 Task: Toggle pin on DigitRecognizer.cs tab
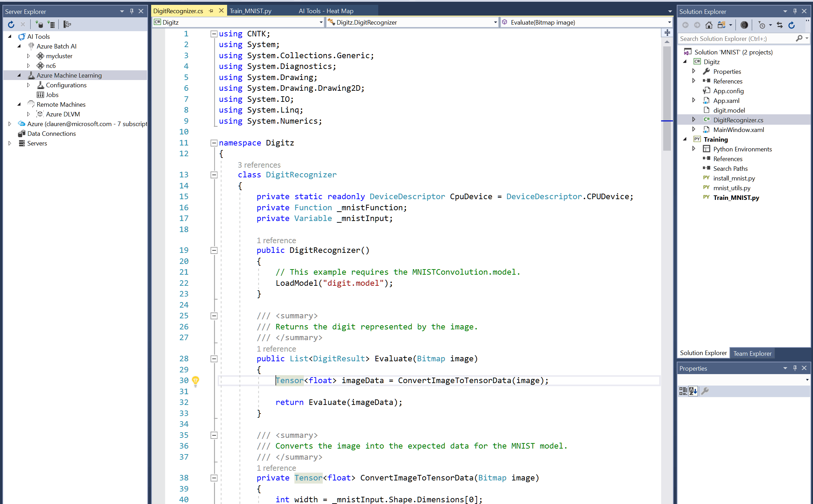click(211, 11)
